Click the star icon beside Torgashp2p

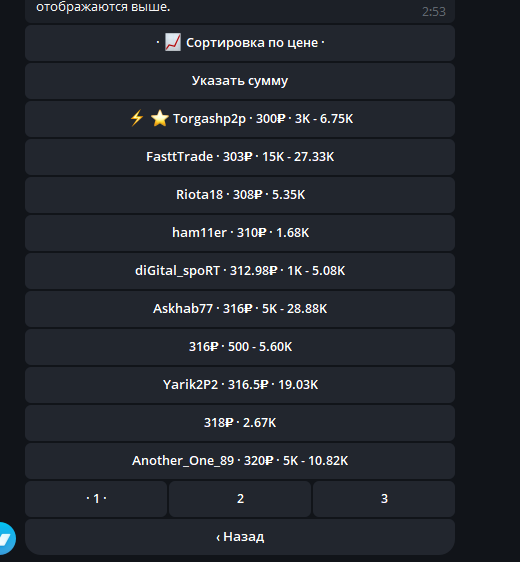point(159,118)
